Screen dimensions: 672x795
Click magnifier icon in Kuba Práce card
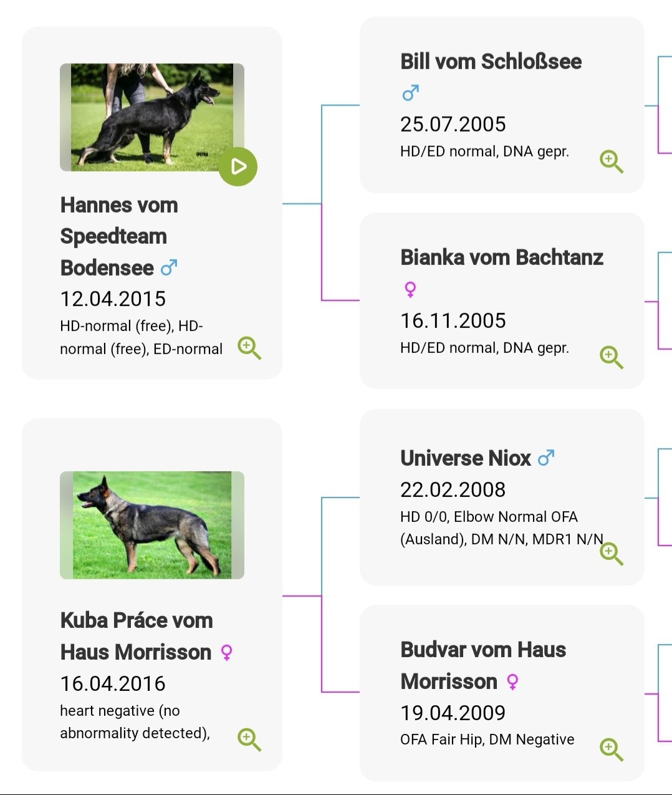pyautogui.click(x=248, y=739)
